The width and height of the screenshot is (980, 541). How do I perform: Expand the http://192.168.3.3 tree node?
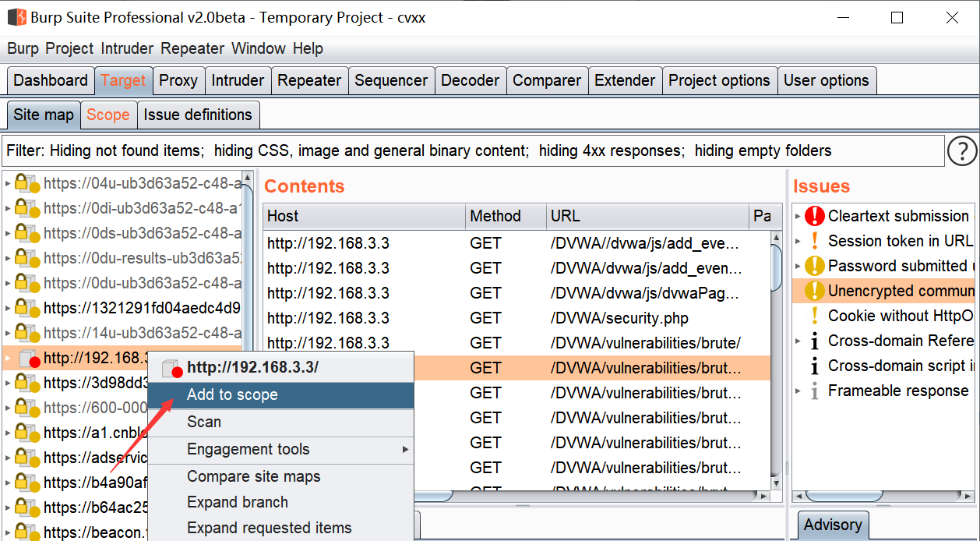click(x=8, y=359)
